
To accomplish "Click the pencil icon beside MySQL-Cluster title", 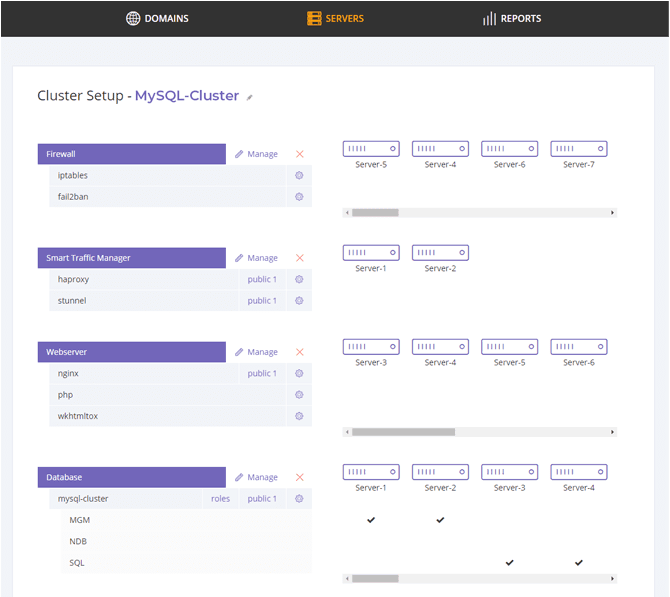I will pyautogui.click(x=250, y=98).
